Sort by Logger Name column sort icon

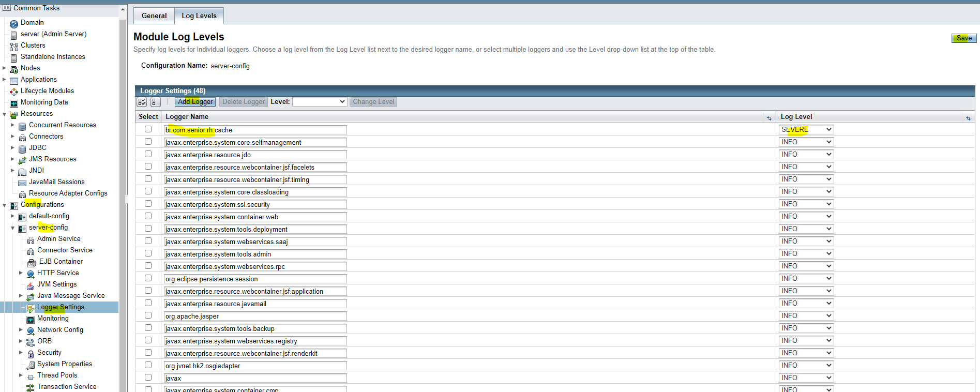768,118
